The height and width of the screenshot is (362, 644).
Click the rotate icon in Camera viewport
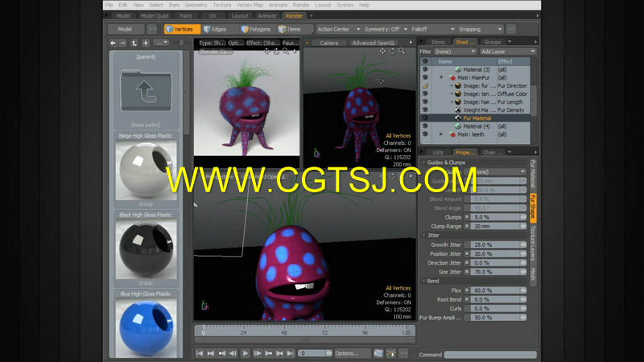392,51
